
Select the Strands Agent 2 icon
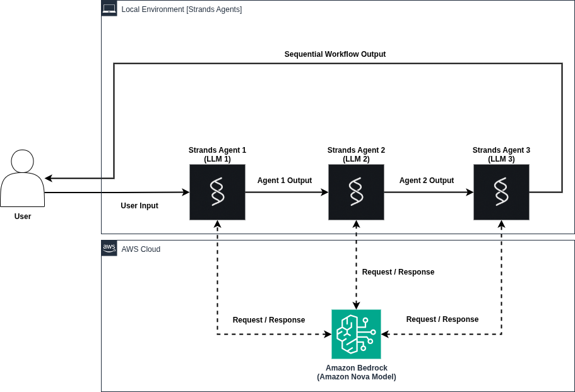point(356,192)
